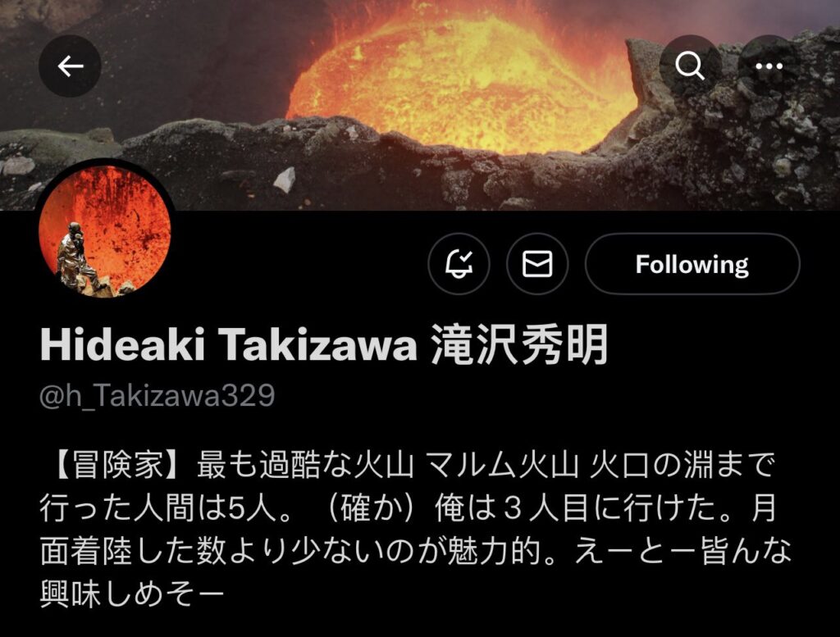
Task: Go back using the arrow icon
Action: [71, 66]
